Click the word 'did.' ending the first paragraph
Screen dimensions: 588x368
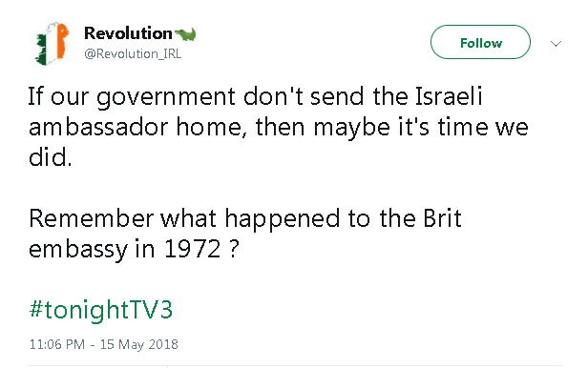click(x=50, y=157)
